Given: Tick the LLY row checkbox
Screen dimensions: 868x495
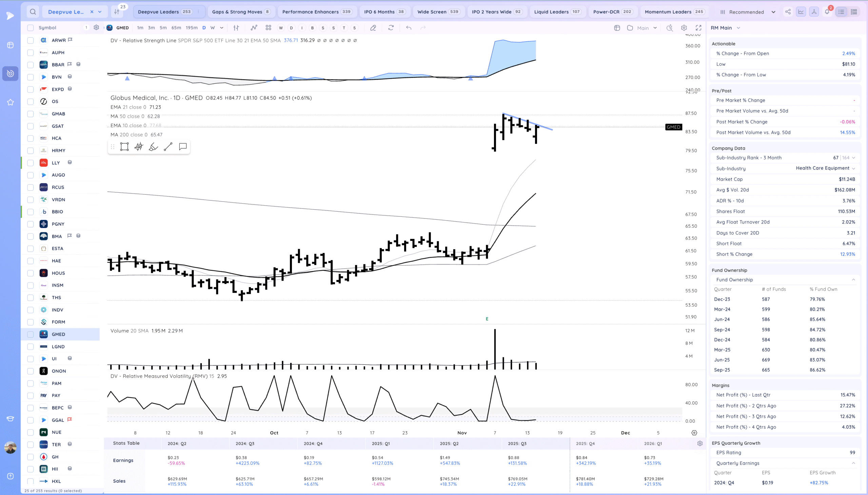Looking at the screenshot, I should 31,163.
